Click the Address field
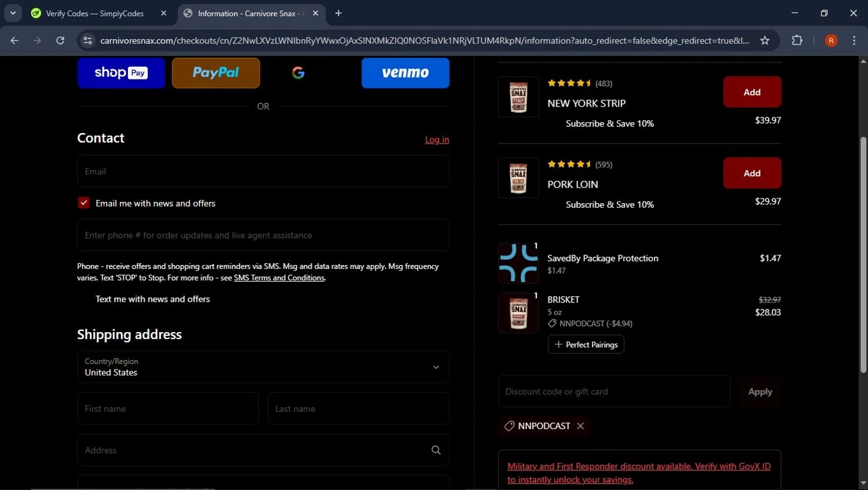 [x=263, y=450]
